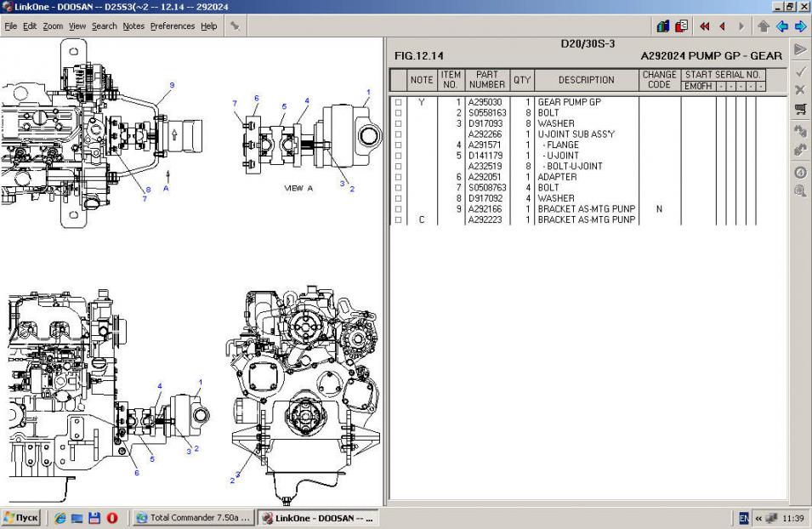The image size is (812, 529).
Task: Click the circled number icon in sidebar
Action: pos(800,173)
